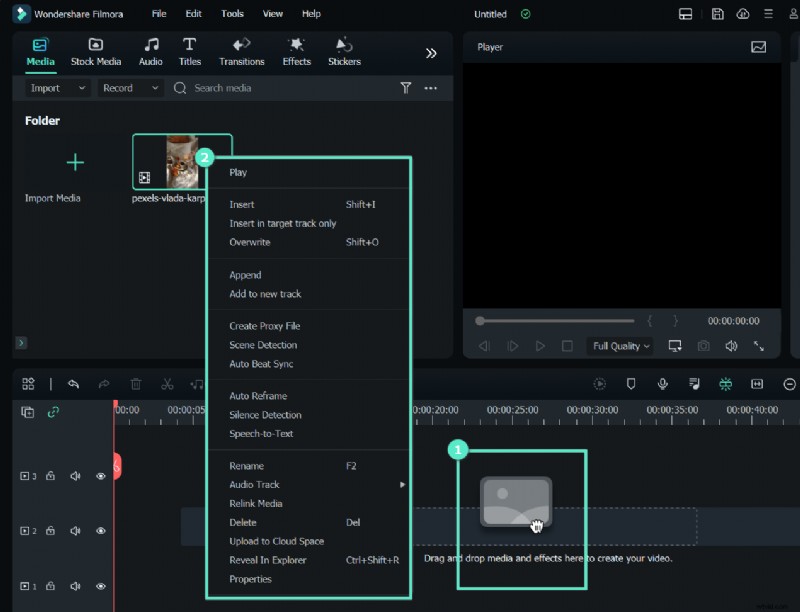Split clip using the scissors icon
Image resolution: width=800 pixels, height=612 pixels.
pyautogui.click(x=166, y=384)
